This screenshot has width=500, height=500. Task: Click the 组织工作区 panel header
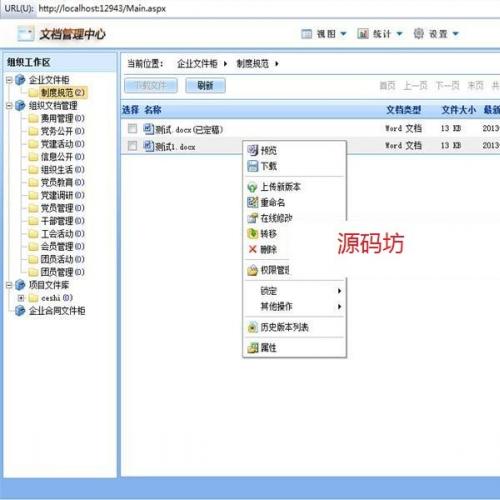60,62
